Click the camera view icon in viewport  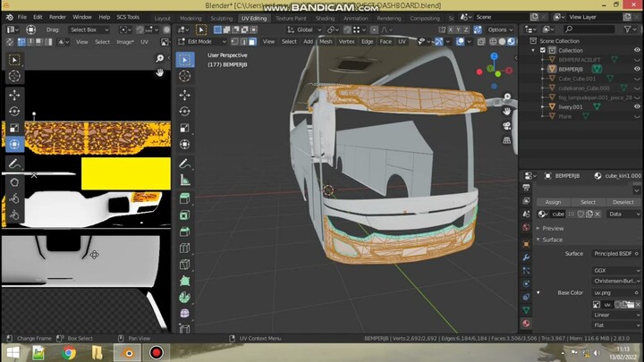tap(507, 125)
